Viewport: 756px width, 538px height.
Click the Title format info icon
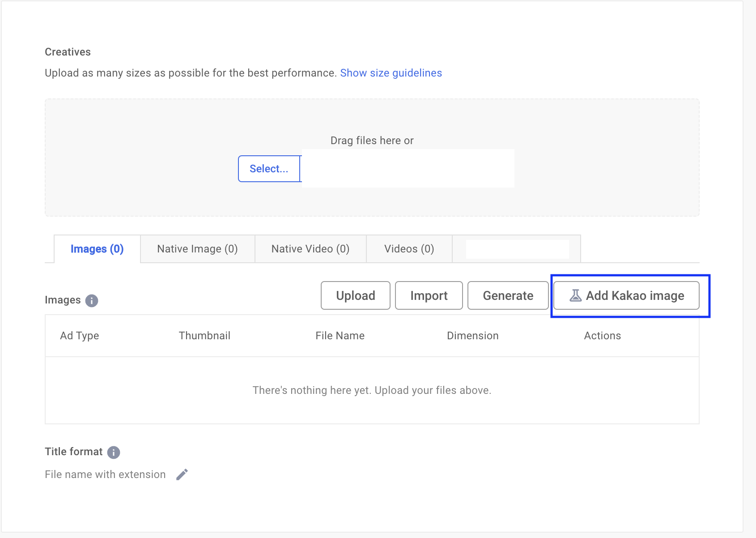point(114,452)
